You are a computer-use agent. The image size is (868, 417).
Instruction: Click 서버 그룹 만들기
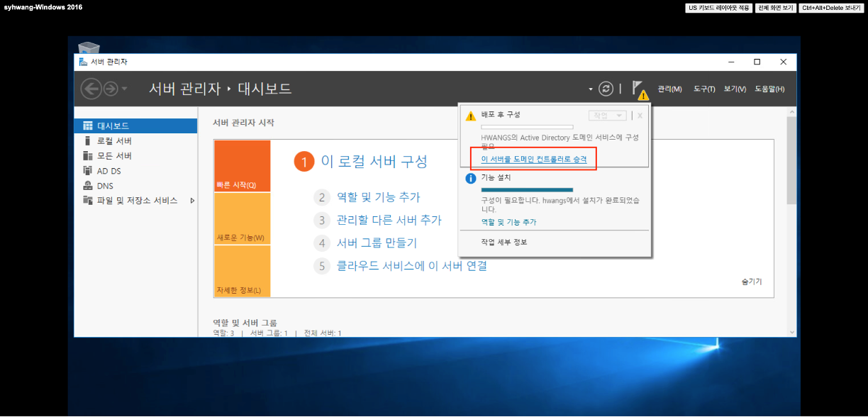[377, 243]
